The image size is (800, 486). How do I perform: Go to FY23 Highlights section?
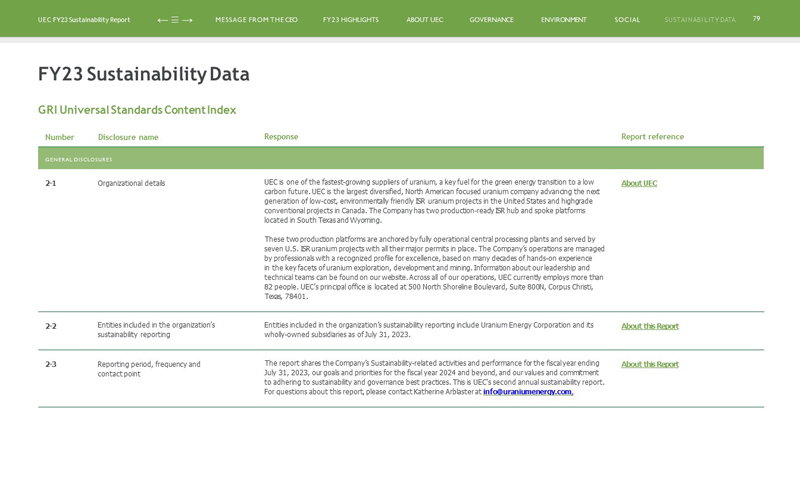[x=350, y=20]
